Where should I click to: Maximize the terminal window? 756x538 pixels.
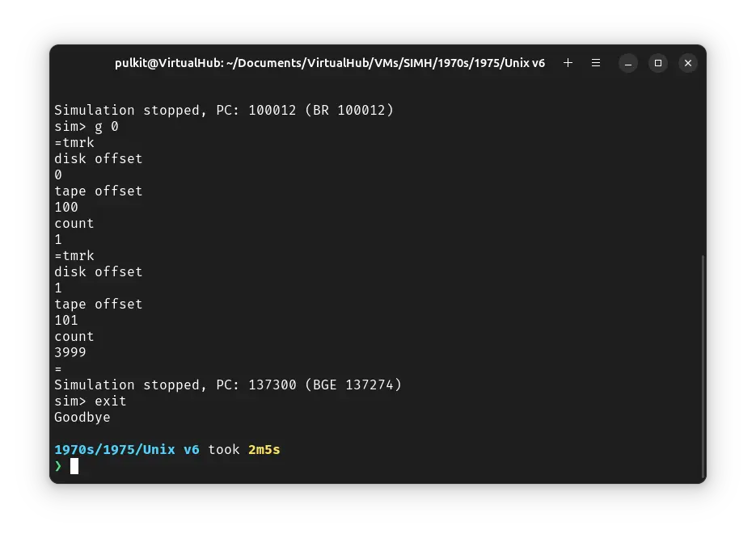(x=657, y=63)
